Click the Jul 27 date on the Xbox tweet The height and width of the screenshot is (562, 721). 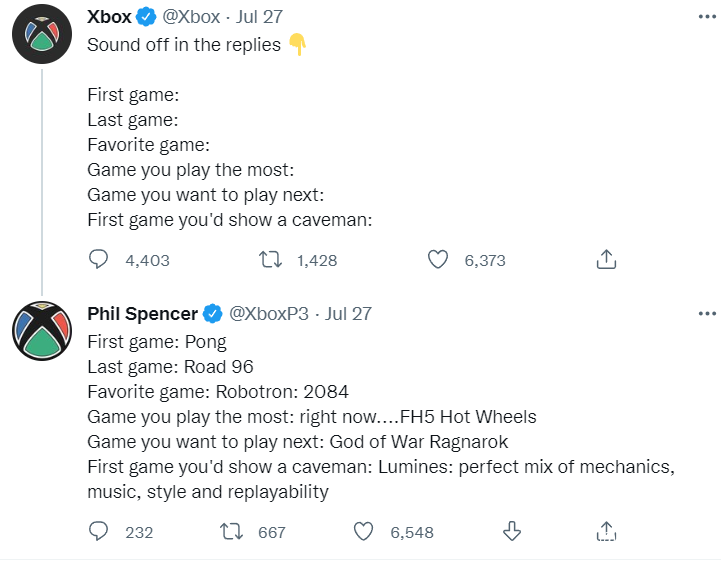tap(261, 18)
